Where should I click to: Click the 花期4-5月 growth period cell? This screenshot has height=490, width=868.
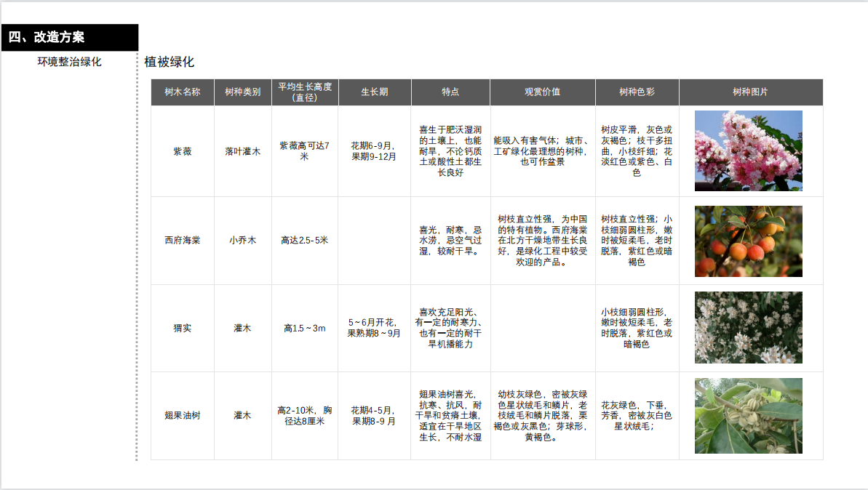click(374, 415)
